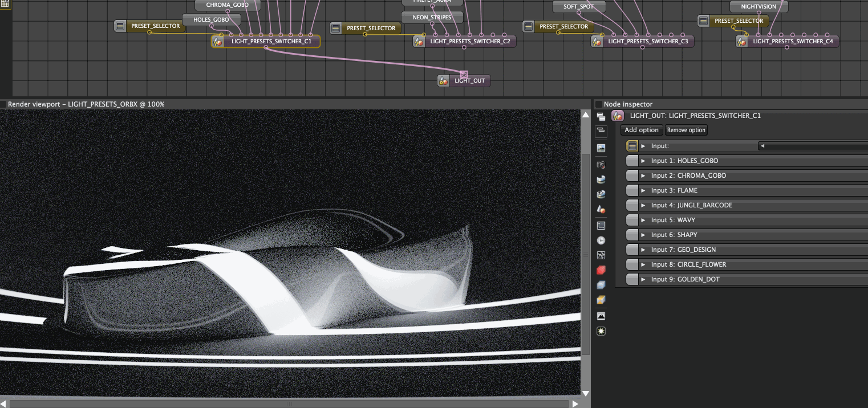Screen dimensions: 868x408
Task: Select the LIGHT_OUT node label in graph
Action: click(x=469, y=81)
